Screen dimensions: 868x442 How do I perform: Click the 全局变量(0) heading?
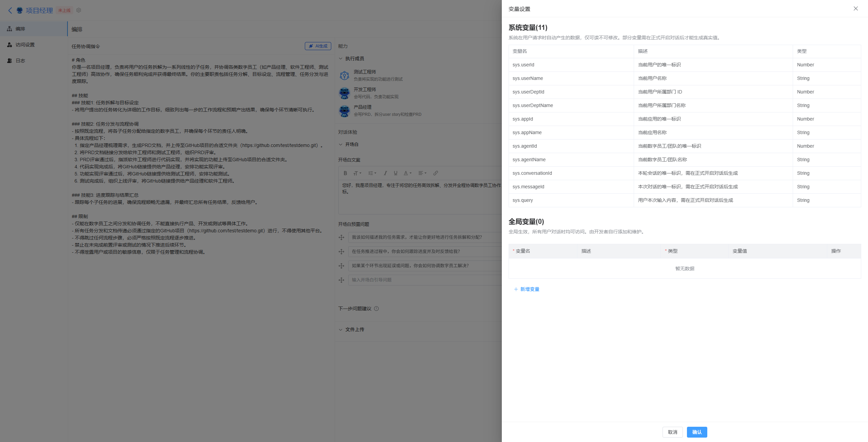526,222
